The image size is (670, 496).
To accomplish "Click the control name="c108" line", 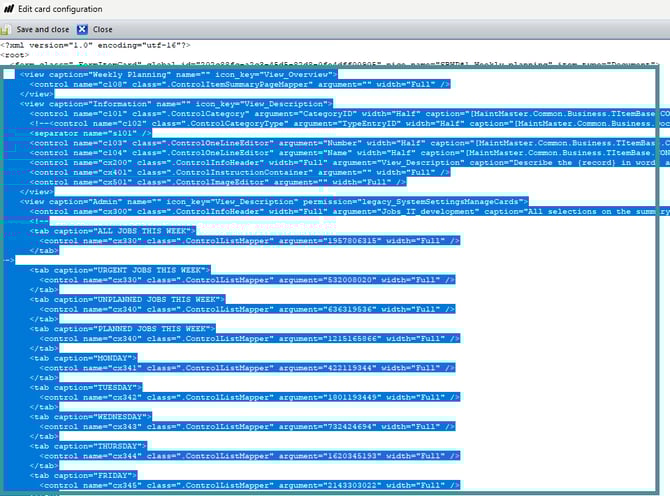I will pyautogui.click(x=240, y=85).
